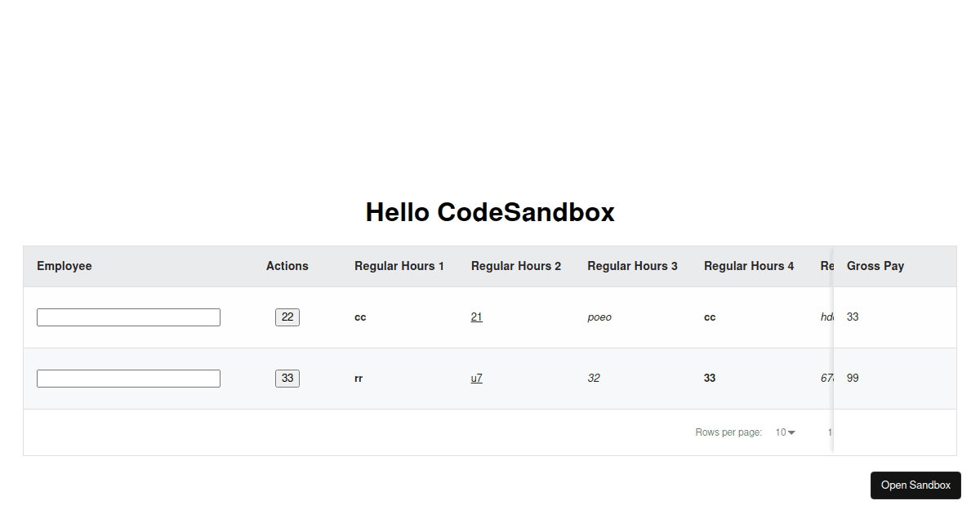Sort by Regular Hours 1 header
Screen dimensions: 980x514
[x=399, y=266]
